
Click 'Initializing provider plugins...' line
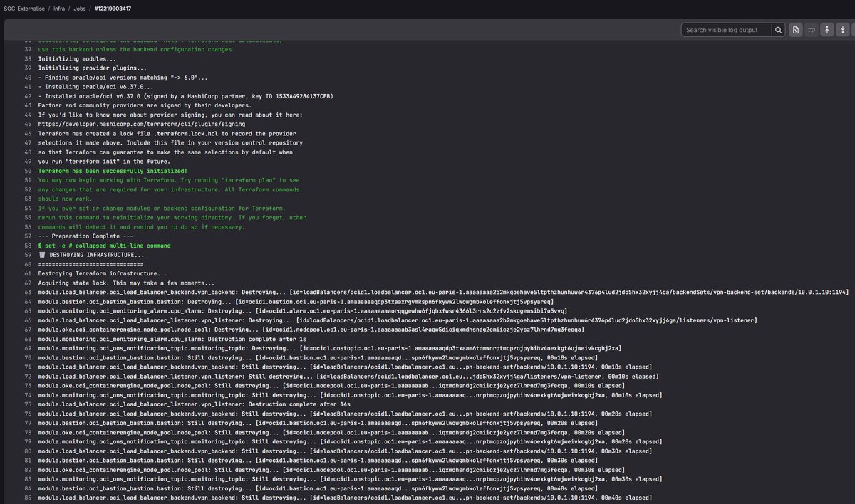[91, 68]
